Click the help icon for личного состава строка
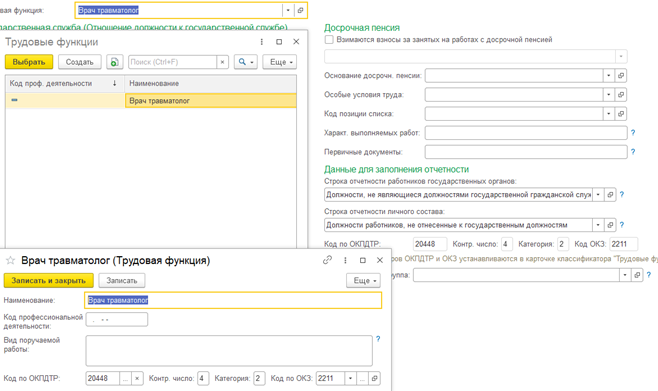The height and width of the screenshot is (391, 658). click(622, 225)
